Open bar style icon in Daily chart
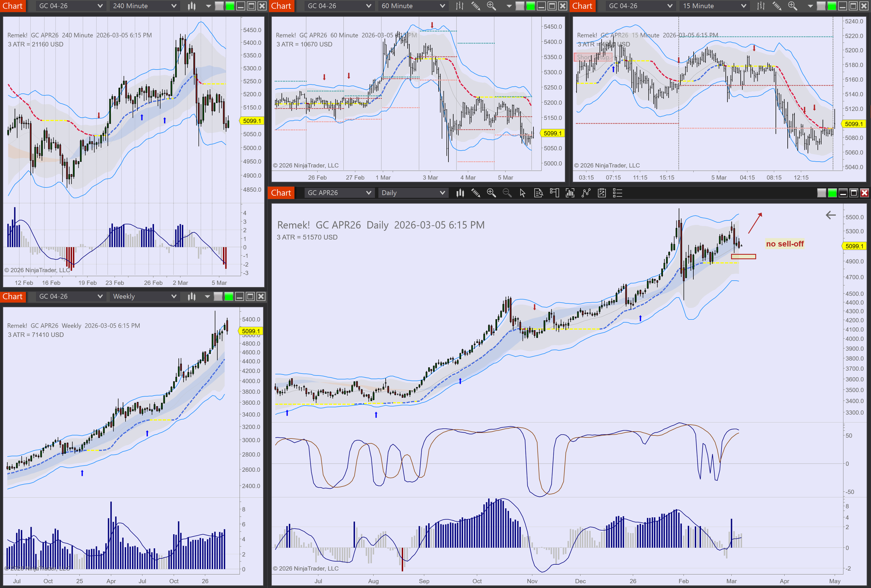871x588 pixels. [x=460, y=193]
